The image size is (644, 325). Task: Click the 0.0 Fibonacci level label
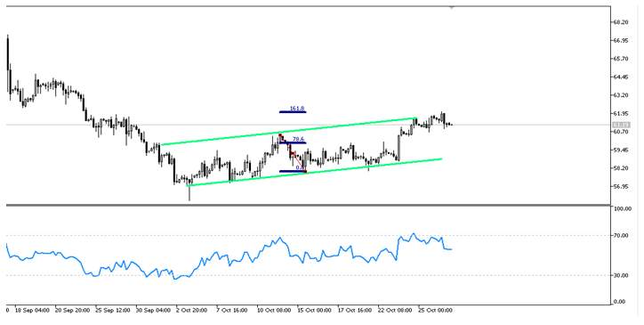300,168
